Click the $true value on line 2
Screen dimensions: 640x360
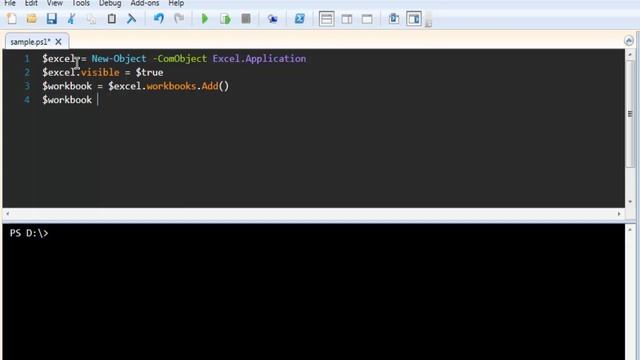149,72
